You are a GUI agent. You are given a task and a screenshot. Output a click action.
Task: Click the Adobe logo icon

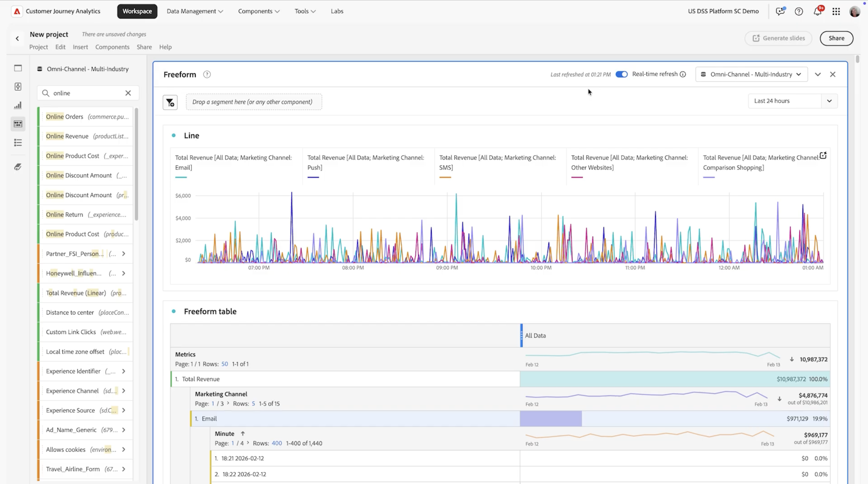click(17, 11)
